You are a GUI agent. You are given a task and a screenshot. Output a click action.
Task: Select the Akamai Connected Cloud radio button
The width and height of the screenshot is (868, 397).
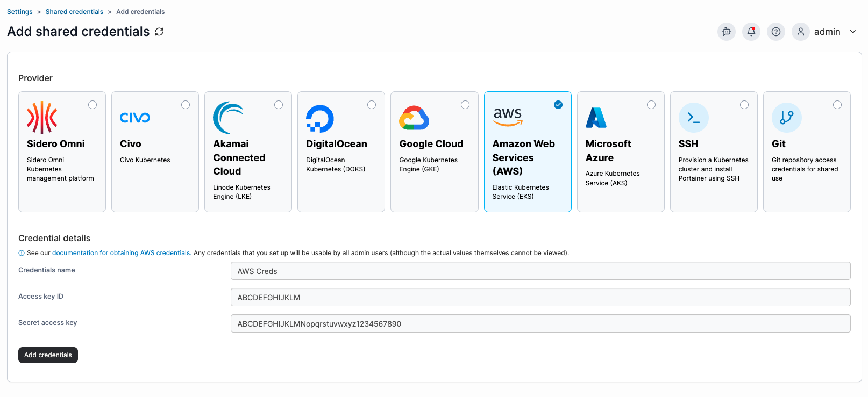[x=279, y=105]
